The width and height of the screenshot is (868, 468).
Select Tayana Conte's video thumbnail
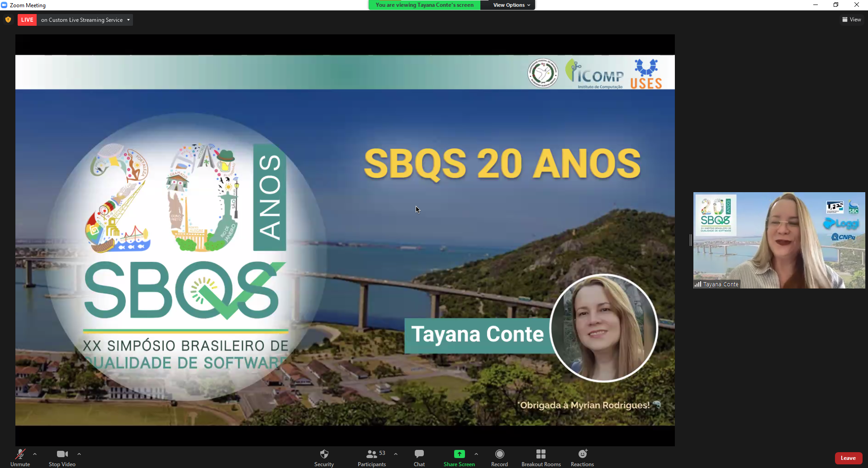779,240
